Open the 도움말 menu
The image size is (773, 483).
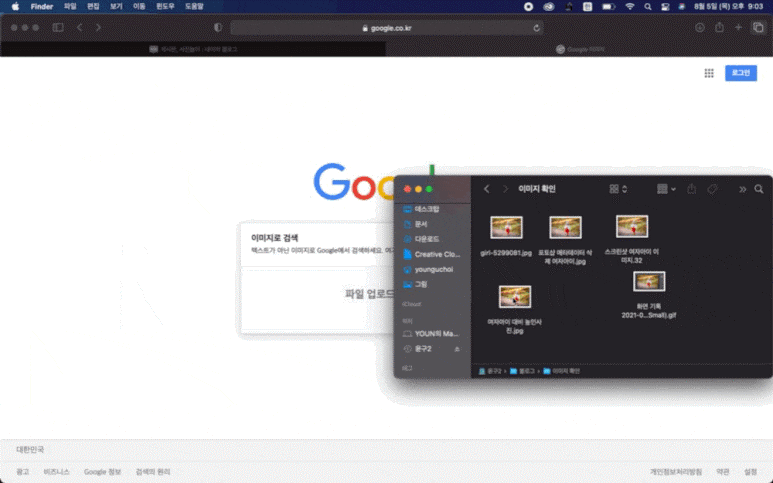[x=194, y=6]
